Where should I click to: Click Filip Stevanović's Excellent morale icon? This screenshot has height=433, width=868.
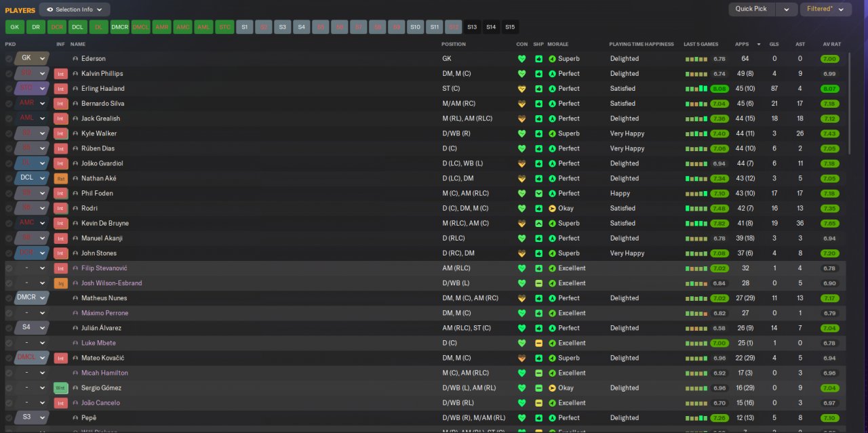pos(552,268)
